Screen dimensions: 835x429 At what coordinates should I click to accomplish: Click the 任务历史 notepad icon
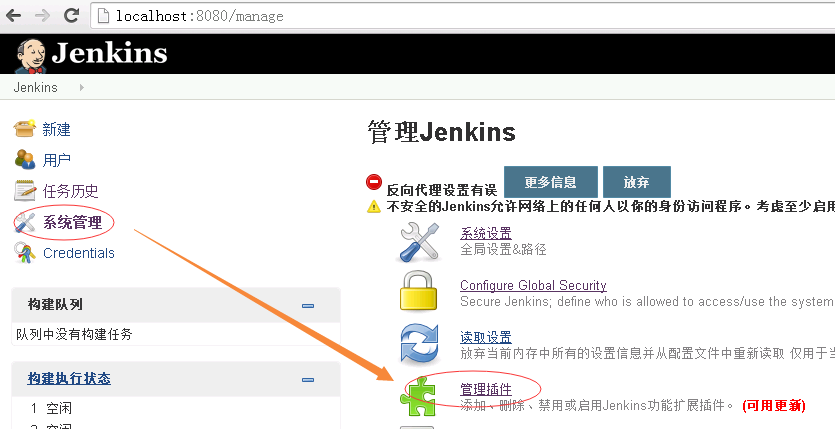[x=24, y=190]
